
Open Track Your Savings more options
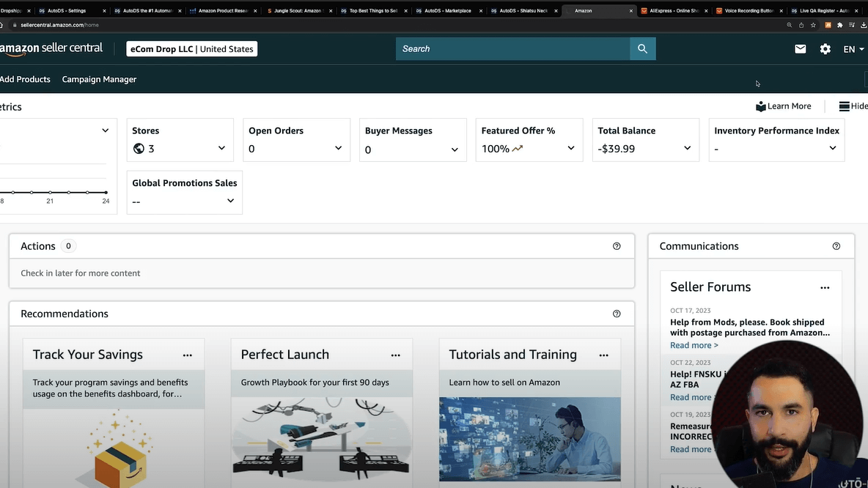[x=187, y=355]
